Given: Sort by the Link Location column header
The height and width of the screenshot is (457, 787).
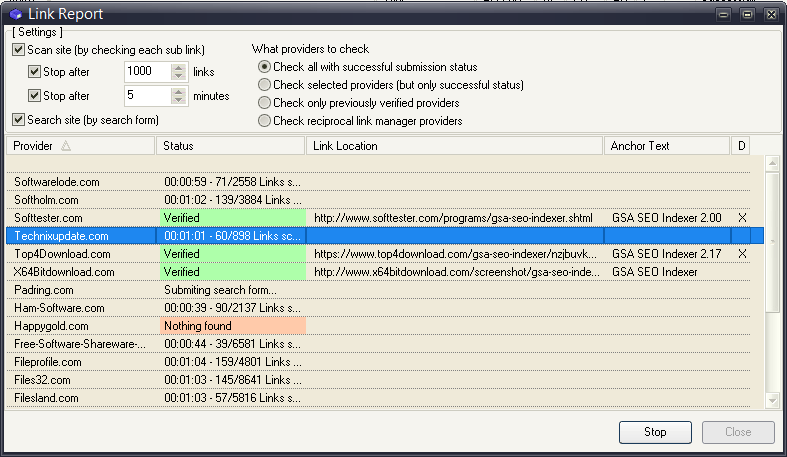Looking at the screenshot, I should coord(454,146).
